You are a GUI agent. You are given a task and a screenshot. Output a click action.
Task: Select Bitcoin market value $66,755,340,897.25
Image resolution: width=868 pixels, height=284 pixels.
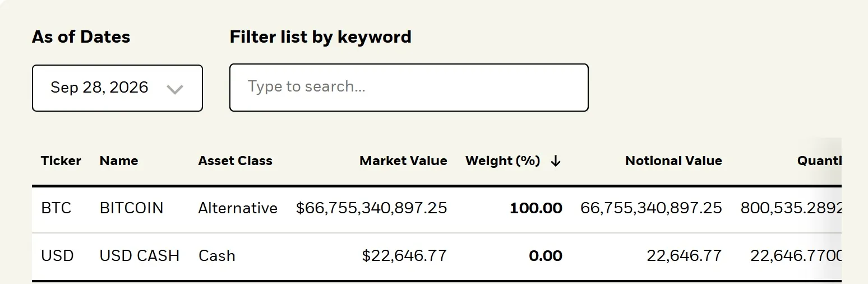click(x=372, y=208)
